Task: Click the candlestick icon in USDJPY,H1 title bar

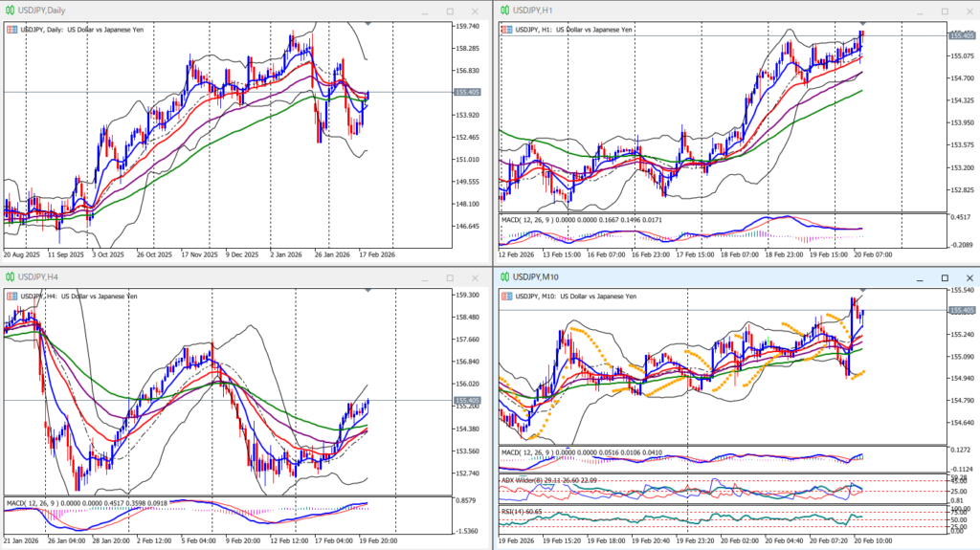Action: (x=502, y=10)
